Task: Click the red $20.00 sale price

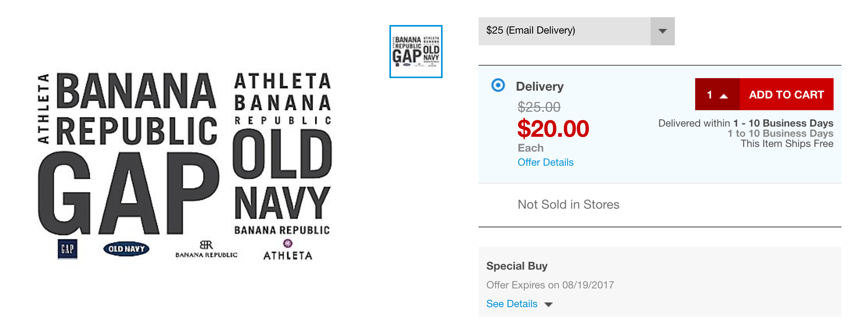Action: pyautogui.click(x=553, y=129)
